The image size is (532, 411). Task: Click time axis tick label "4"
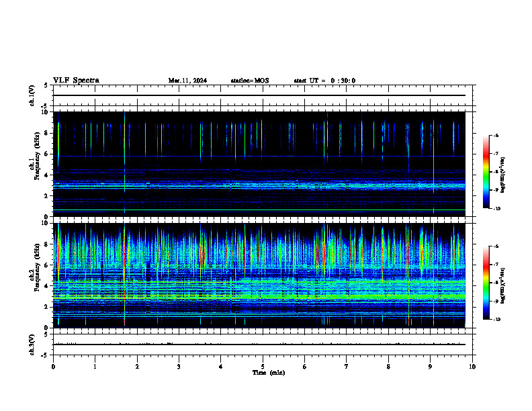221,367
